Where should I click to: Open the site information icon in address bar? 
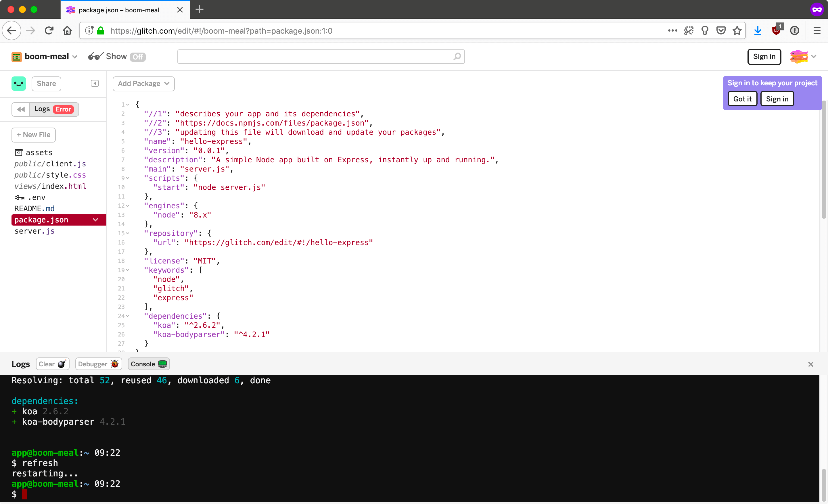click(x=89, y=30)
